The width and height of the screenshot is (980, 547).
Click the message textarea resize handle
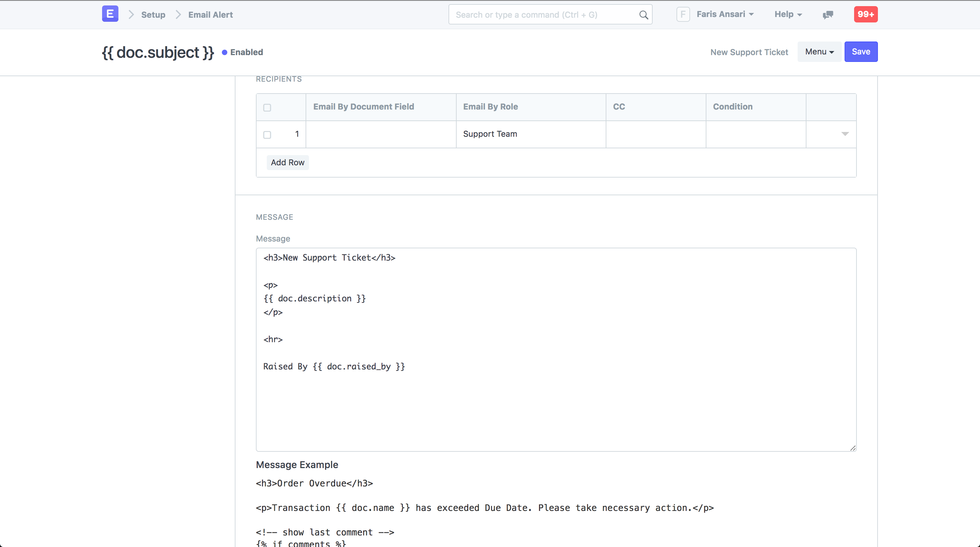click(852, 448)
